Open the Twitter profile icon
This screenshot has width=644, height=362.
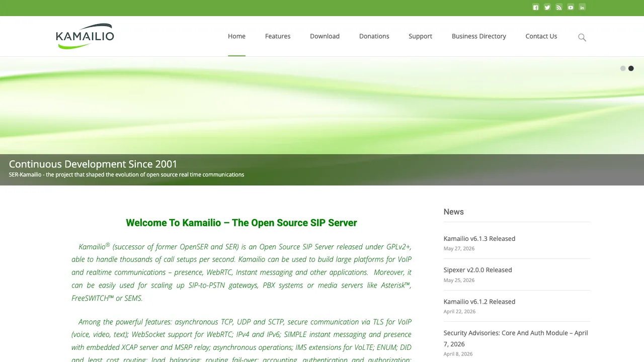click(547, 8)
